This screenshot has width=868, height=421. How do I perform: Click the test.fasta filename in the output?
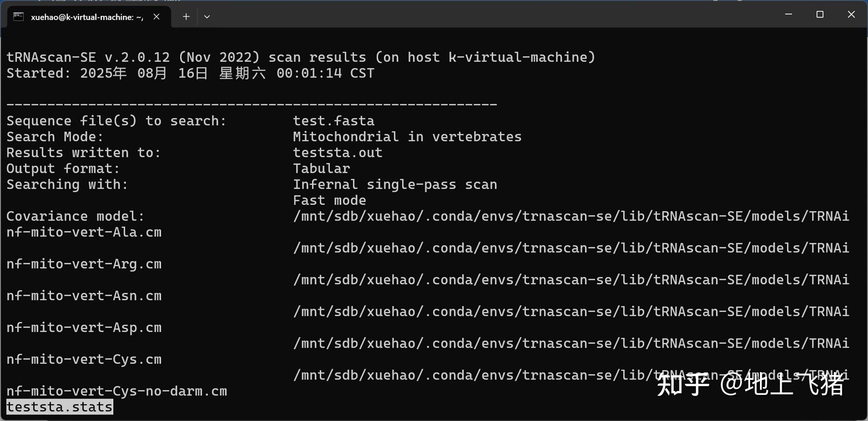coord(333,120)
